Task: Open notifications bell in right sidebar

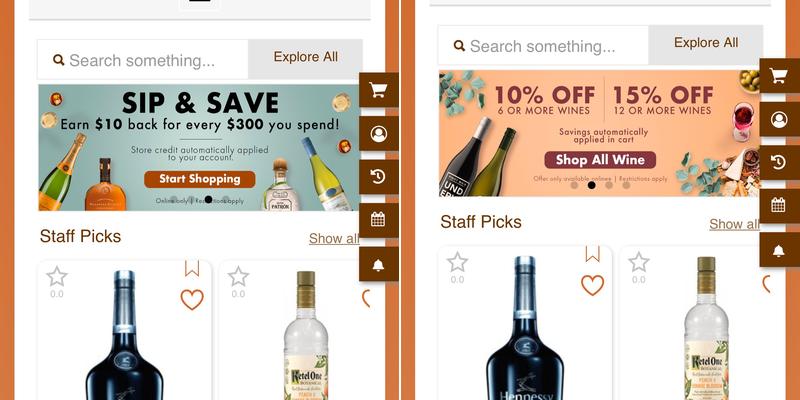Action: 779,250
